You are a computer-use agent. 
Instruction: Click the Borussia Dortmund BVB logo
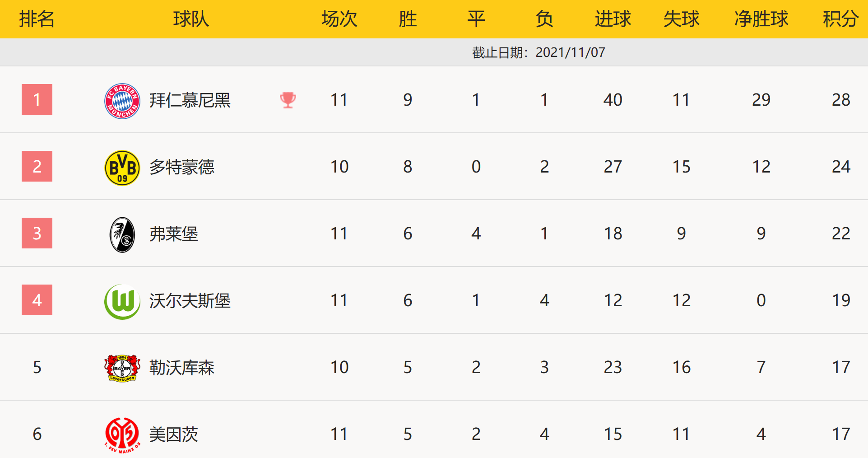pyautogui.click(x=122, y=168)
